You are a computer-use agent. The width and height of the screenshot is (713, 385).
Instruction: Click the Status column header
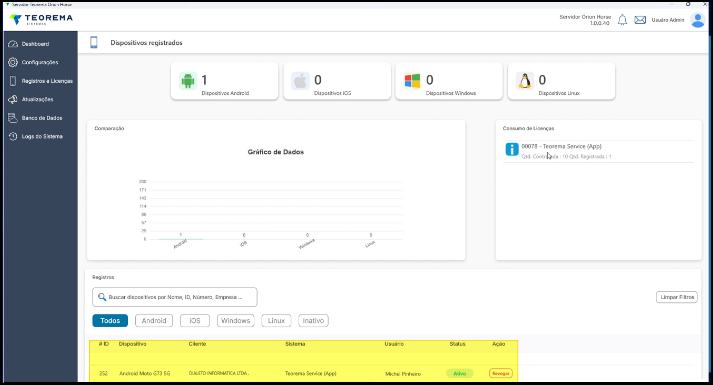(x=457, y=344)
